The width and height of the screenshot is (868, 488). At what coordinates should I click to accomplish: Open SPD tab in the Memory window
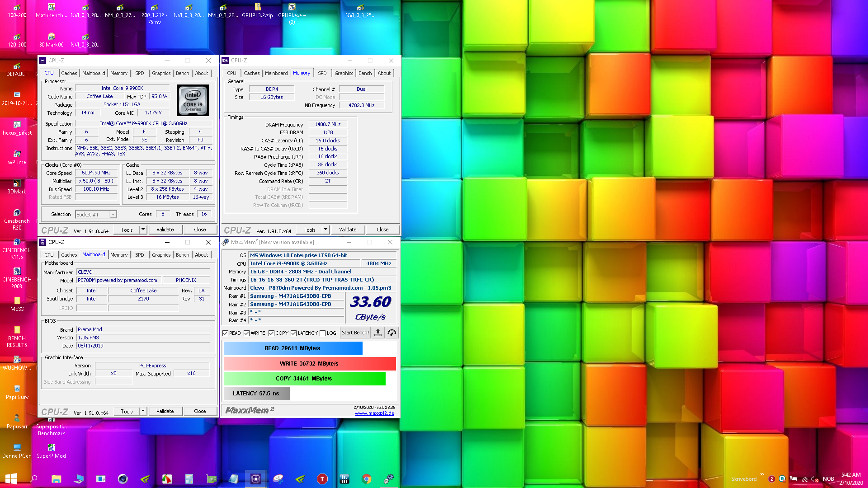pos(322,73)
